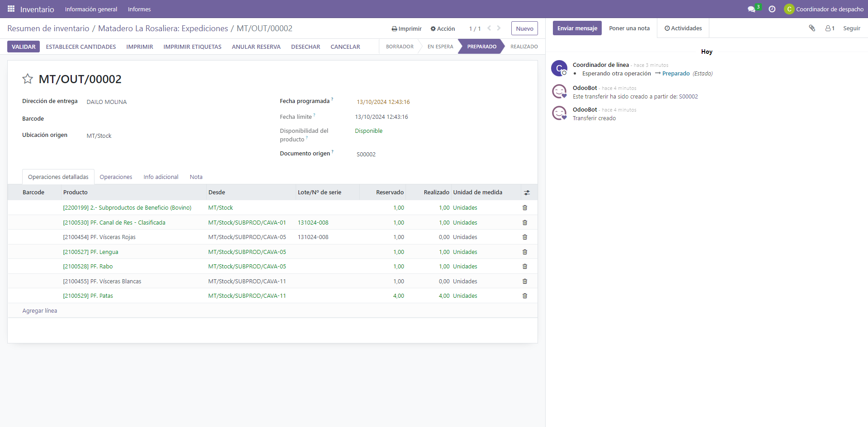
Task: Open the Información general menu
Action: coord(91,9)
